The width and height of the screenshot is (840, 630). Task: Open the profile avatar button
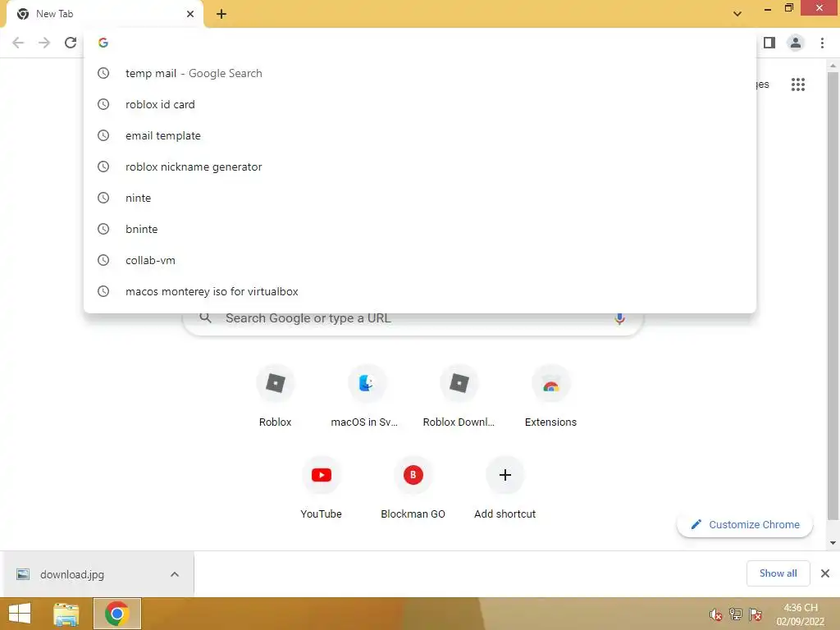click(796, 43)
